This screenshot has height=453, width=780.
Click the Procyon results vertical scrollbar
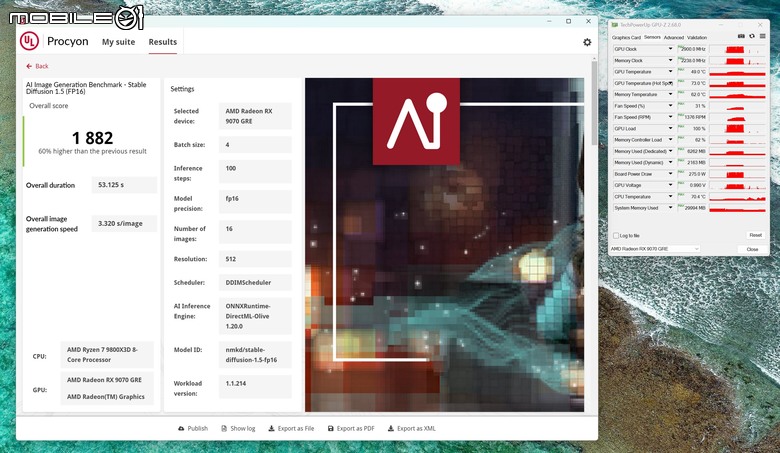(594, 103)
